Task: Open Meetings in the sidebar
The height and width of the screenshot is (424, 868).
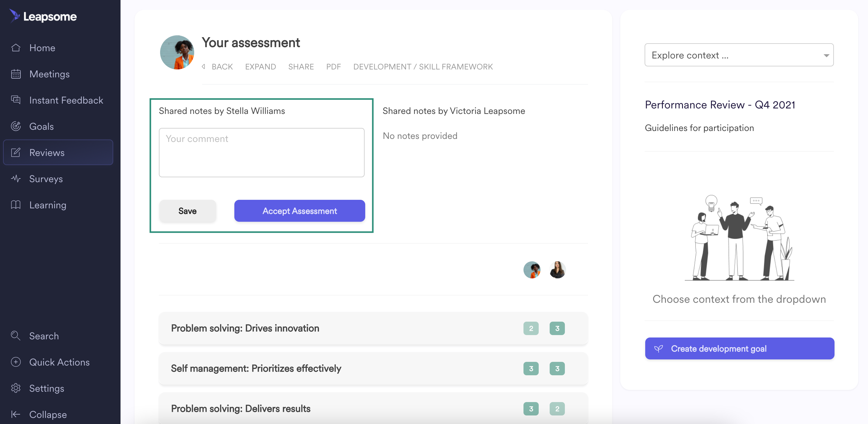Action: [x=50, y=74]
